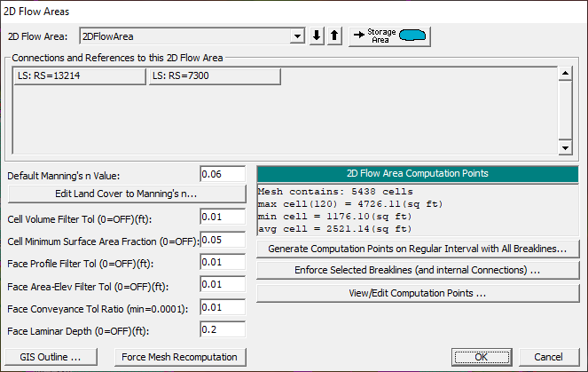This screenshot has width=588, height=372.
Task: Open the Storage Area editor button
Action: point(388,36)
